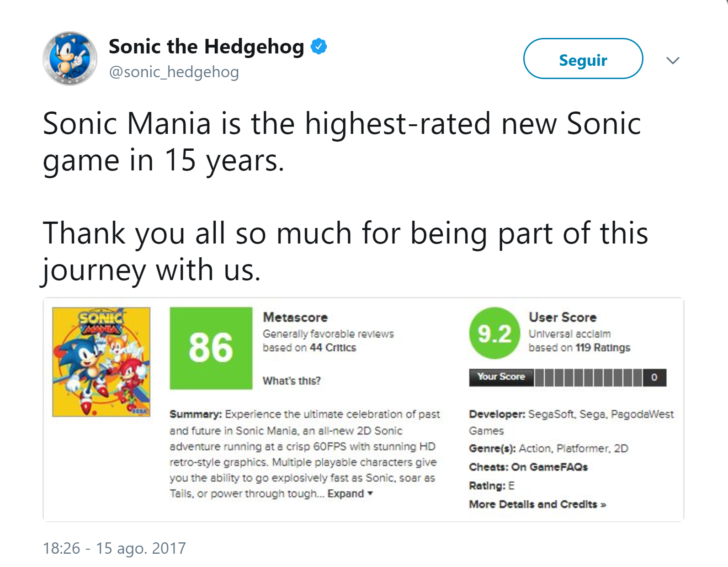Viewport: 728px width, 567px height.
Task: Click the Your Score value box showing 0
Action: (654, 378)
